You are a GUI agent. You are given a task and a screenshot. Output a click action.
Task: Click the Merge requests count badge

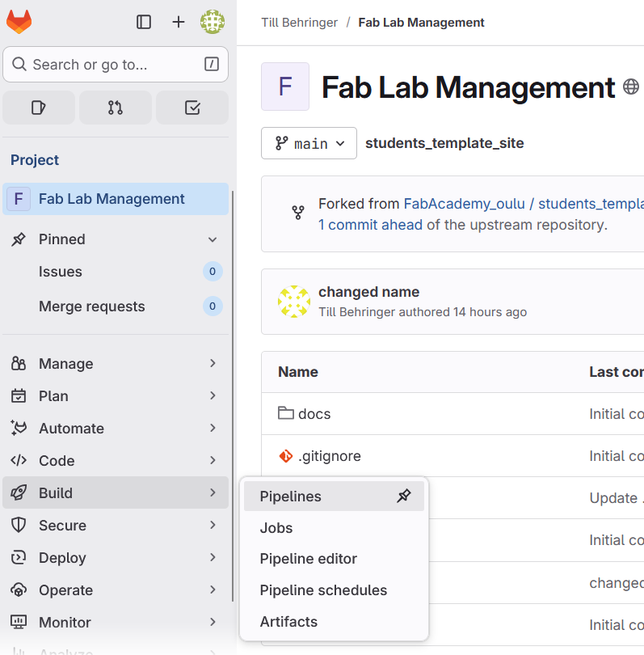tap(213, 306)
